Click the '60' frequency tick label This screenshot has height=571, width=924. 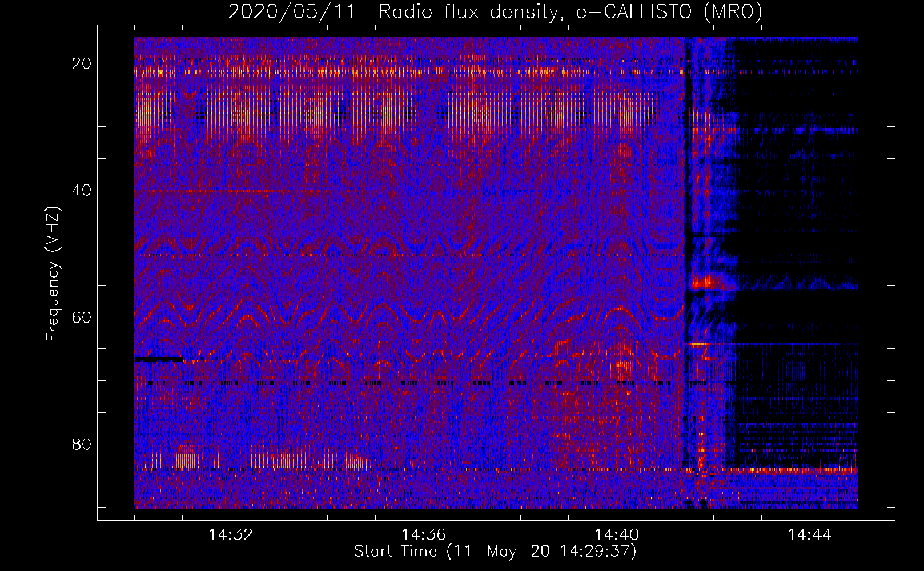82,317
